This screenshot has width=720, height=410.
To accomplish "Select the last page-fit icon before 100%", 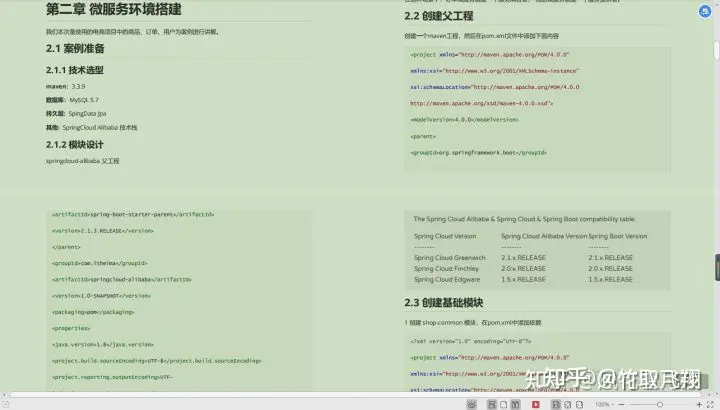I will point(579,404).
